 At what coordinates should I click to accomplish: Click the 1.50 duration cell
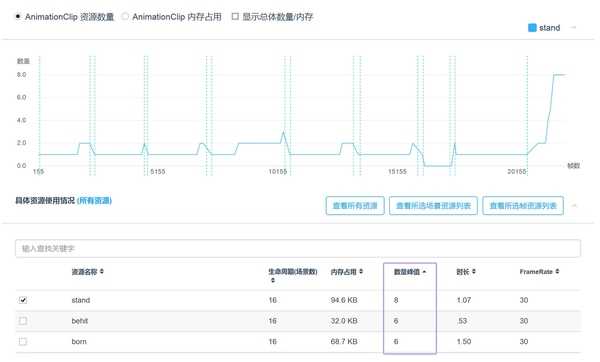464,341
